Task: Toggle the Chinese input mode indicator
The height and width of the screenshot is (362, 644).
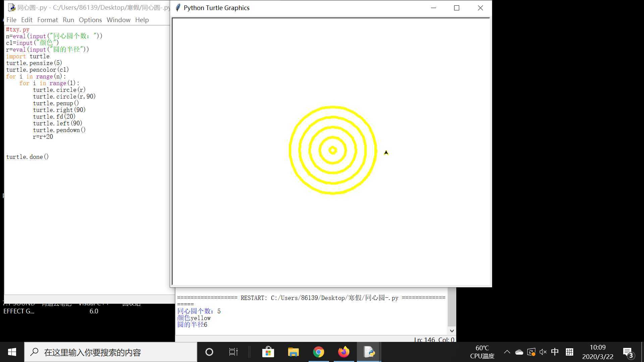Action: pyautogui.click(x=555, y=352)
